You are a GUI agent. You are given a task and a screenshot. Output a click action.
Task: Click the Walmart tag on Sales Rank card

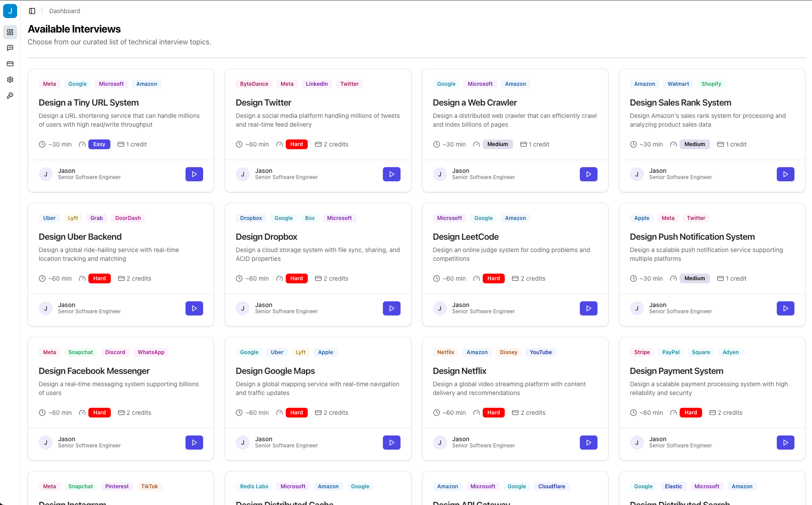pyautogui.click(x=678, y=84)
